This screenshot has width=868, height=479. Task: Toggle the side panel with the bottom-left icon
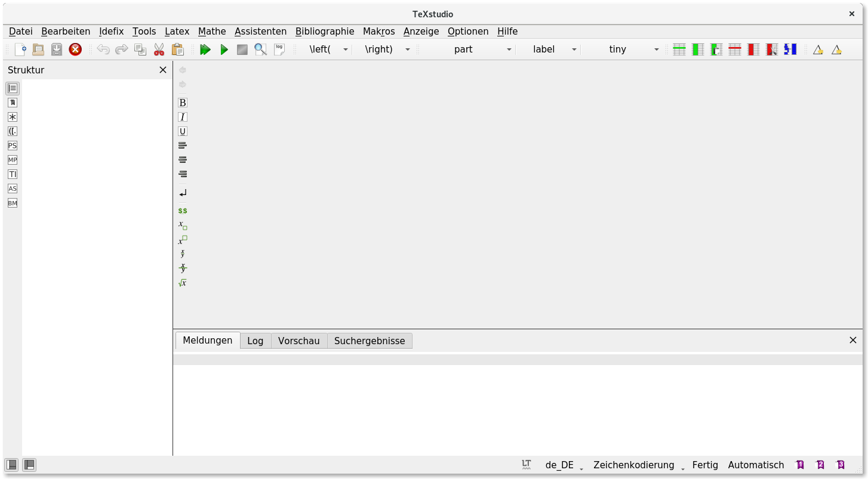(x=11, y=465)
